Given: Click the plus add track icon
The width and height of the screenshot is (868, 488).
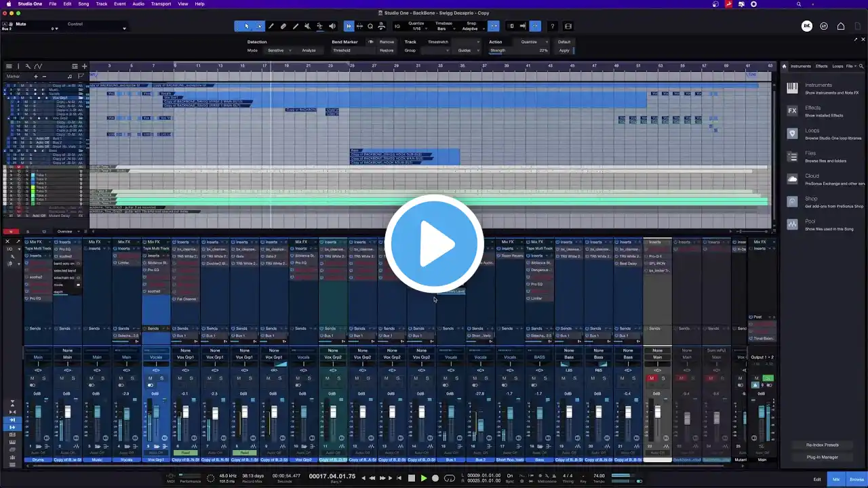Looking at the screenshot, I should (x=84, y=66).
